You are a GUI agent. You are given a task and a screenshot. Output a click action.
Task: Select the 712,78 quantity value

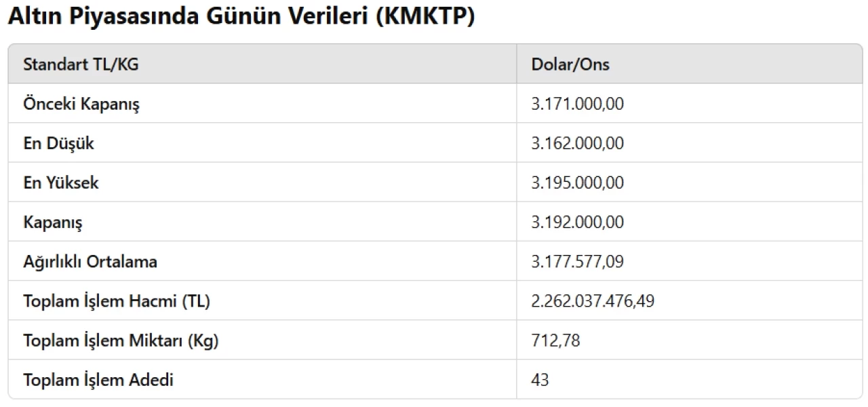point(555,341)
